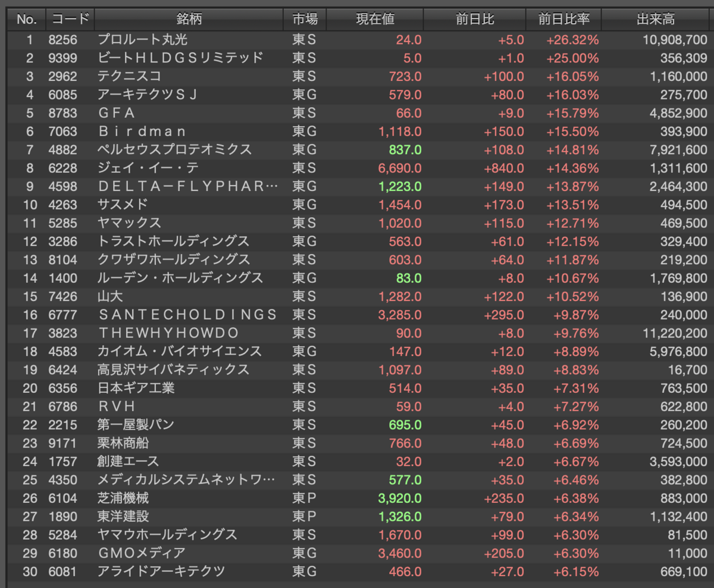
Task: Sort by the No. column header
Action: 26,19
